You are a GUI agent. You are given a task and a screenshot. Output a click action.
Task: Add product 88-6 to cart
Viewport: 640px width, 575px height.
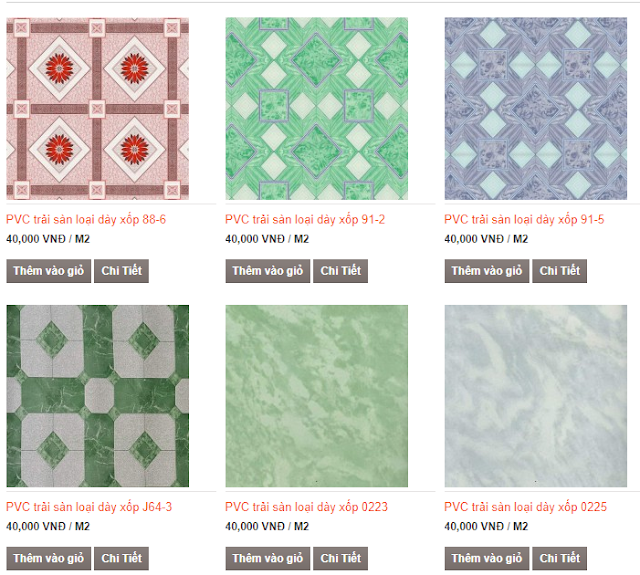[49, 271]
